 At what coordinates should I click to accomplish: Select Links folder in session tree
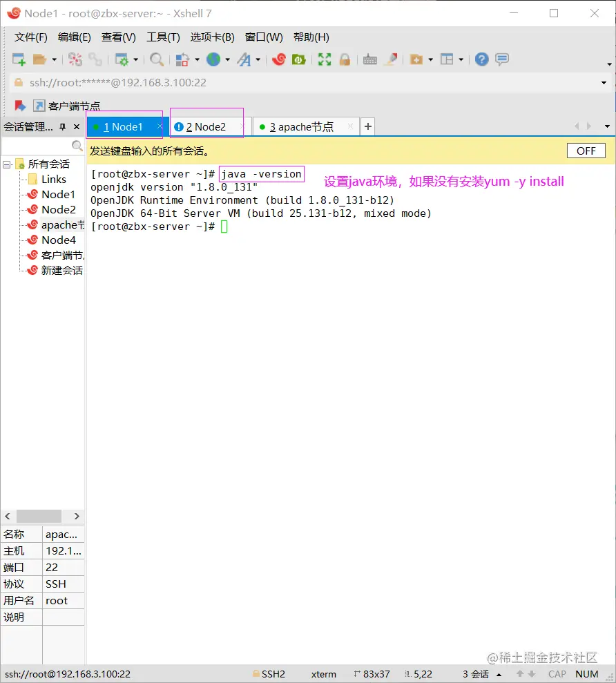tap(54, 180)
